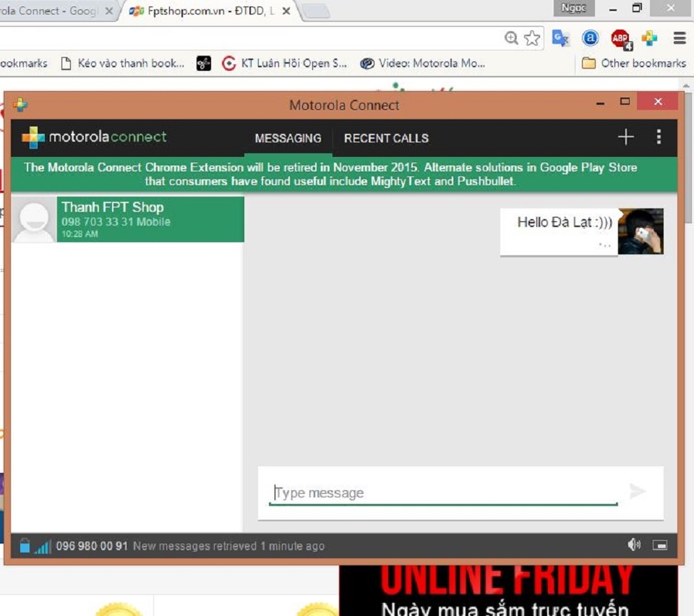Click the compact window icon in status bar

coord(659,545)
